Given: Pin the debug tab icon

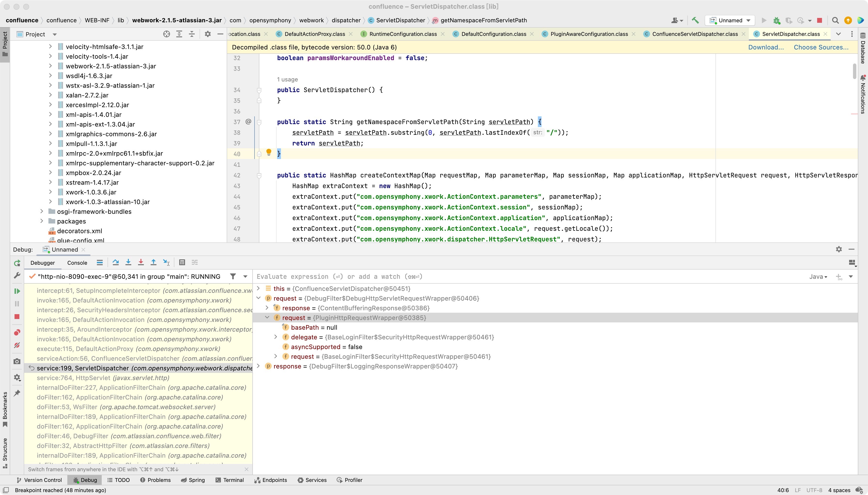Looking at the screenshot, I should pos(17,393).
